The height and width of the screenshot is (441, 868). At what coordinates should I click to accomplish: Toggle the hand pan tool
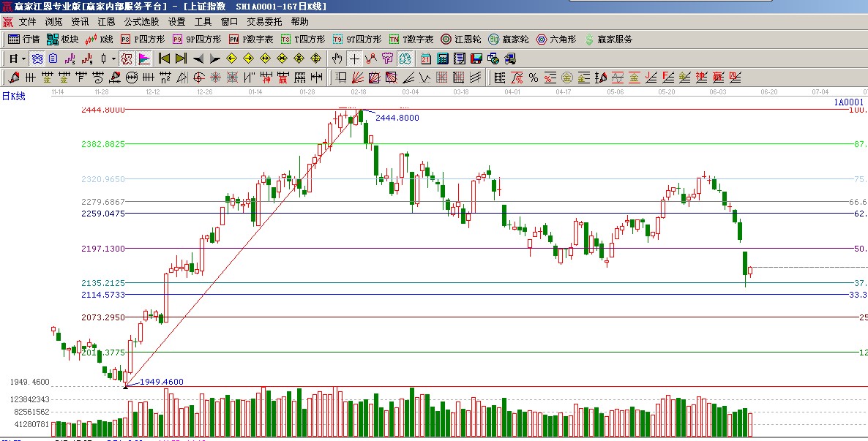click(337, 59)
